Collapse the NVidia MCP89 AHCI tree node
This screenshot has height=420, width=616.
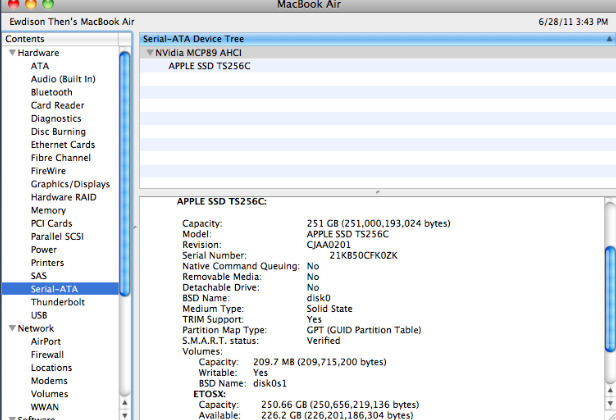pyautogui.click(x=149, y=52)
